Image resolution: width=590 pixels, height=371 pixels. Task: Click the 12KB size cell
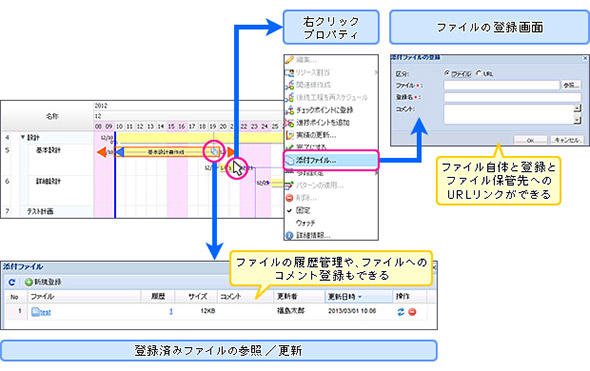tap(208, 311)
